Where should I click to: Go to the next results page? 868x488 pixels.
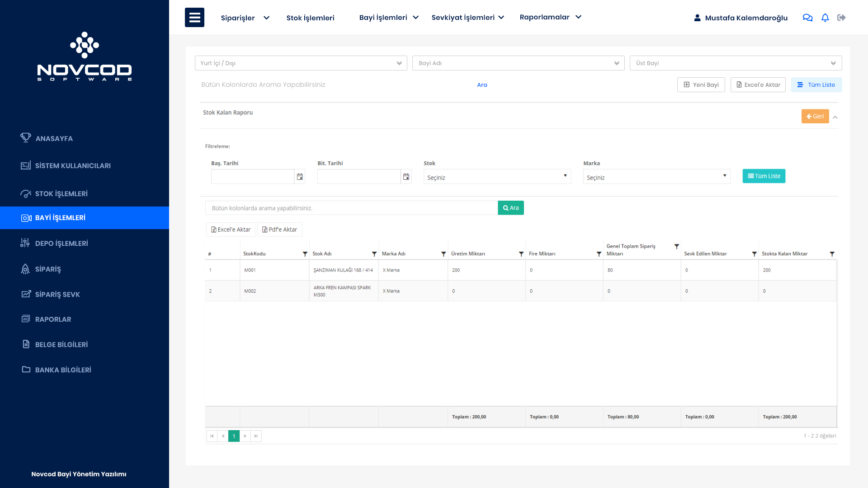tap(245, 436)
